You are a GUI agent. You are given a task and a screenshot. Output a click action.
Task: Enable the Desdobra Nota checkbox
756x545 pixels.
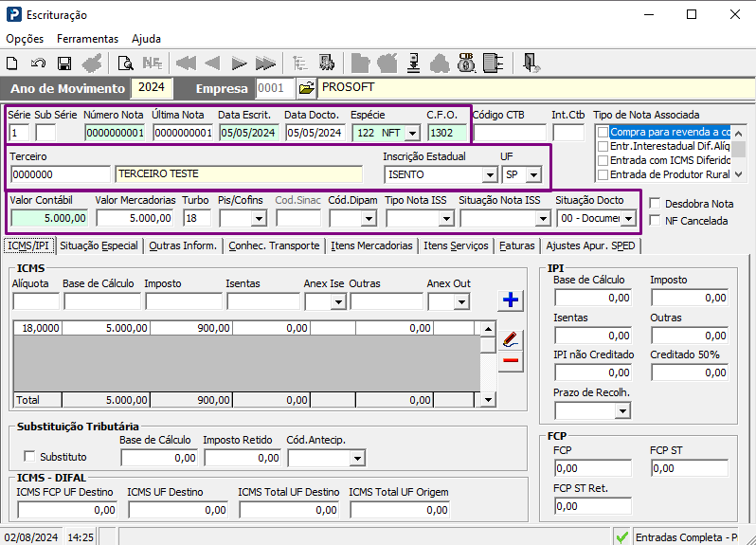tap(656, 204)
